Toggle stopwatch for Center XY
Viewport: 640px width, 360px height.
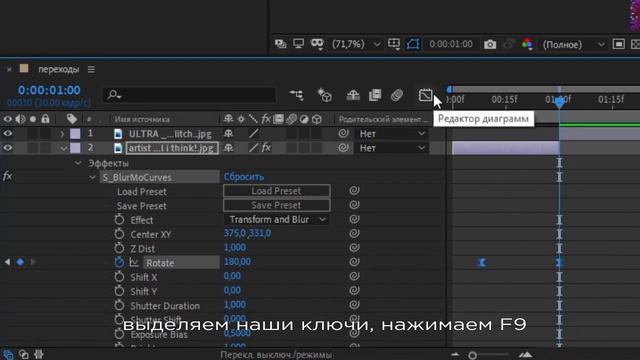119,234
